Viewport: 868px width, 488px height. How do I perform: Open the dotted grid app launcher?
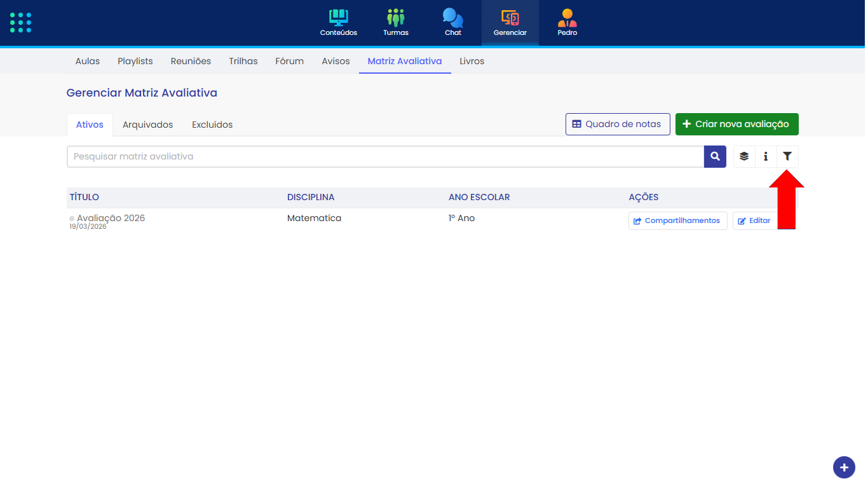click(x=21, y=23)
